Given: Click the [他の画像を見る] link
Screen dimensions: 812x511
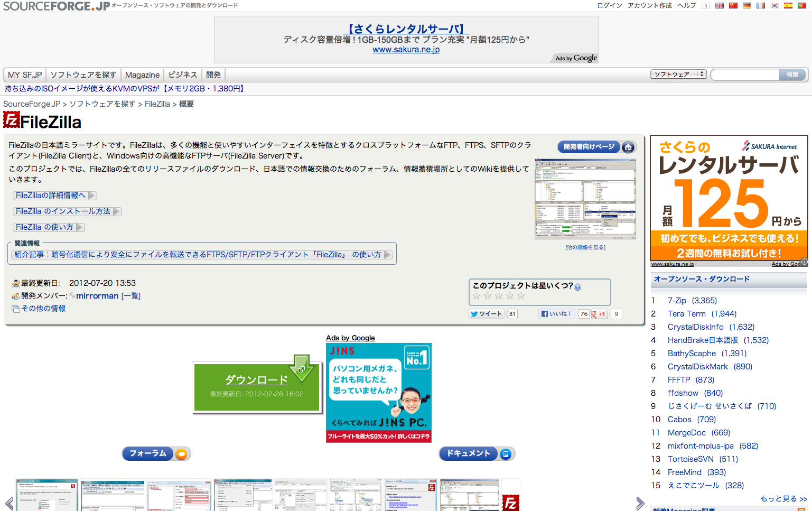Looking at the screenshot, I should (x=585, y=247).
